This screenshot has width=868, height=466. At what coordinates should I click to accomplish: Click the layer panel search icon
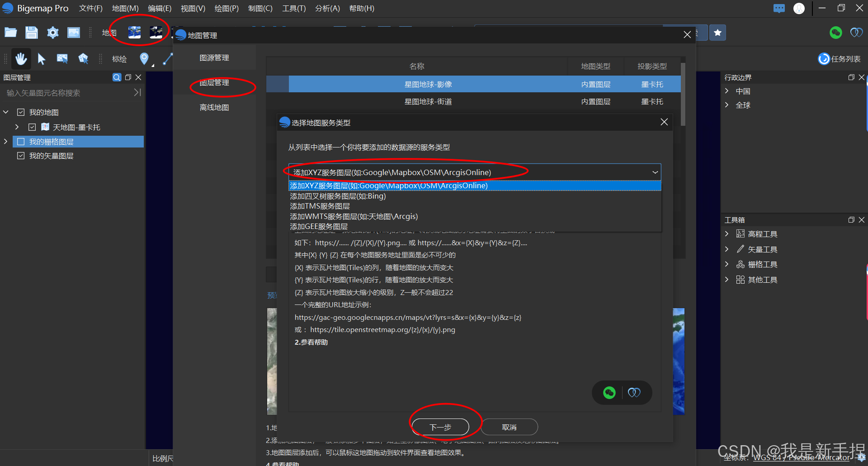point(117,77)
